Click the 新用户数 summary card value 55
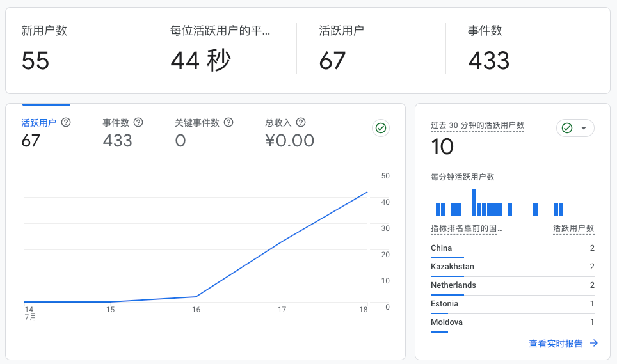 click(x=35, y=61)
